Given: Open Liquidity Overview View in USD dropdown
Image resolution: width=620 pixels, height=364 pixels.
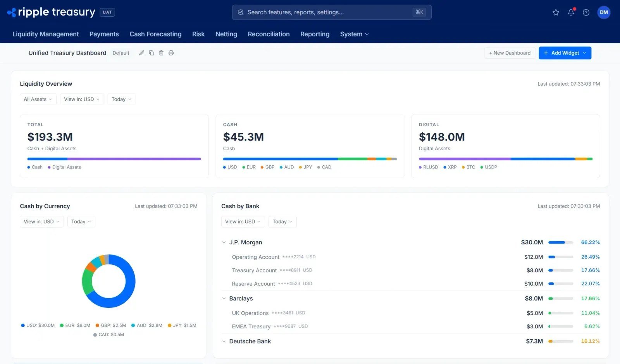Looking at the screenshot, I should tap(82, 99).
